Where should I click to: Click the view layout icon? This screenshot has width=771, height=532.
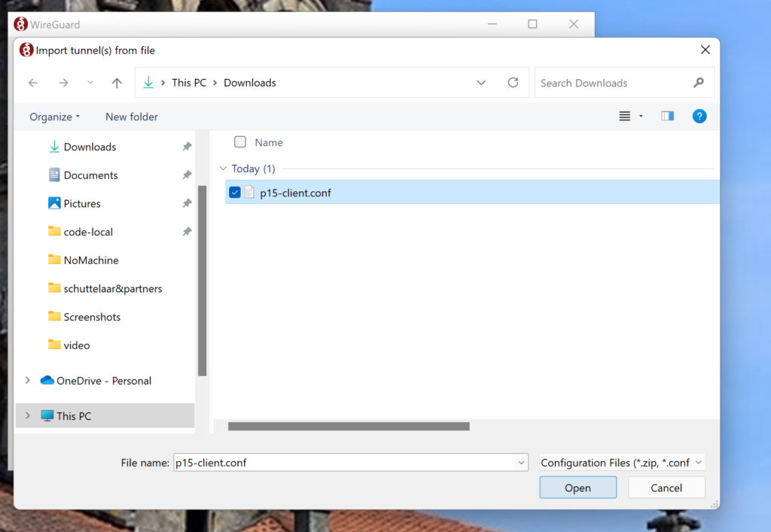624,116
